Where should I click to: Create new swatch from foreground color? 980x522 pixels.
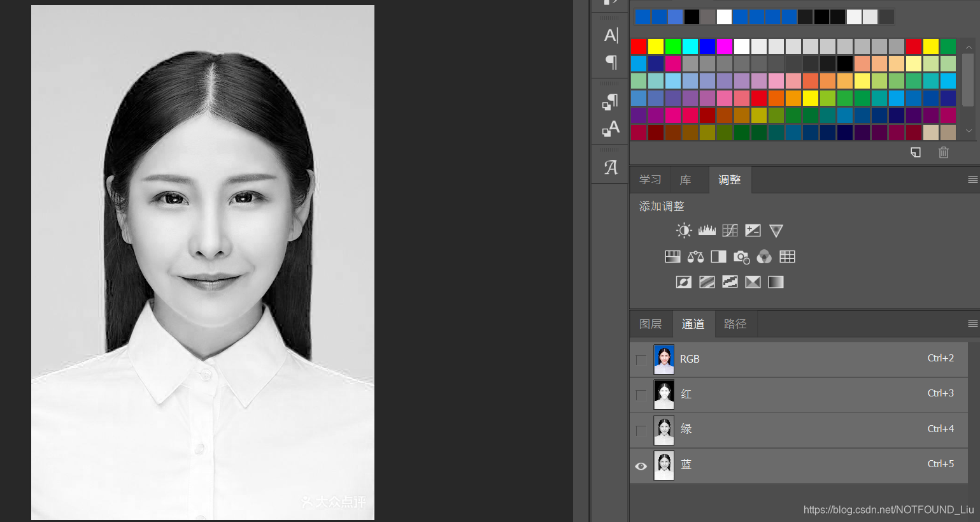coord(915,152)
